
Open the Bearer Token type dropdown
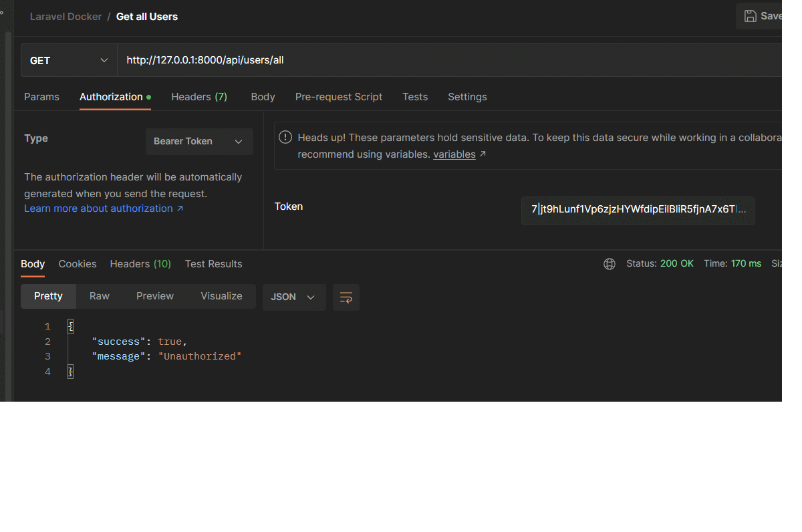point(198,141)
